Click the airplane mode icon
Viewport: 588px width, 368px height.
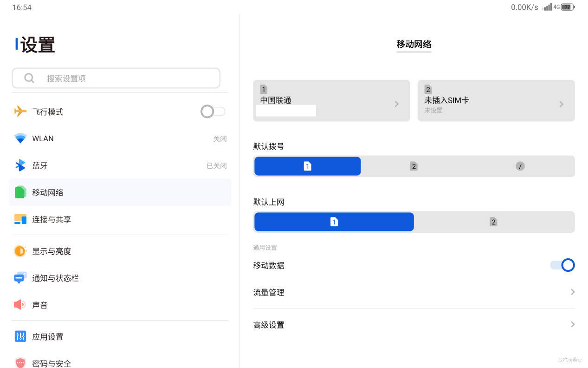point(20,112)
